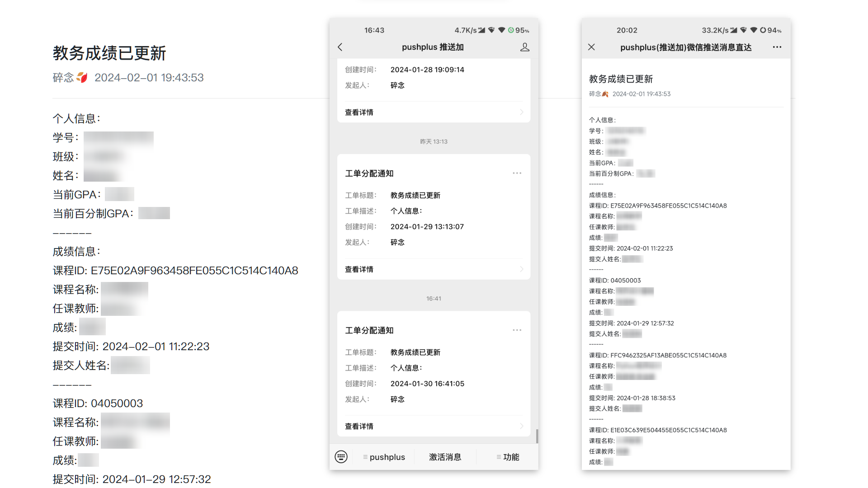Click 提交时间: 2024-01-29 12:57:32 on left page
Screen dimensions: 868x488
point(132,479)
